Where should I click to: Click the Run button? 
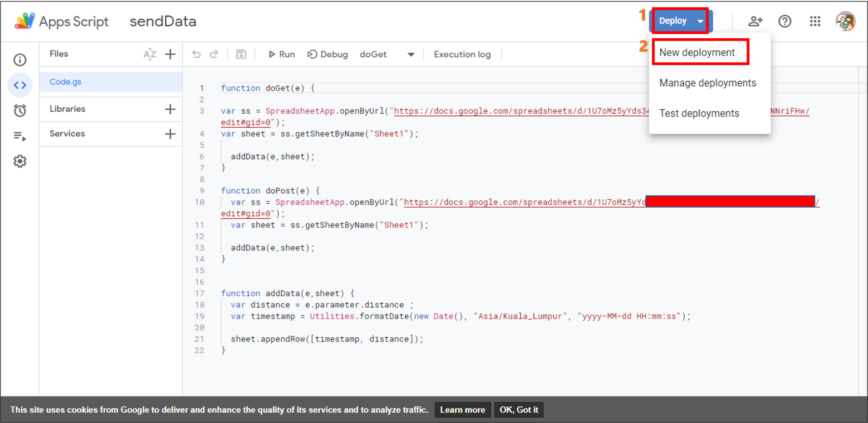[282, 54]
